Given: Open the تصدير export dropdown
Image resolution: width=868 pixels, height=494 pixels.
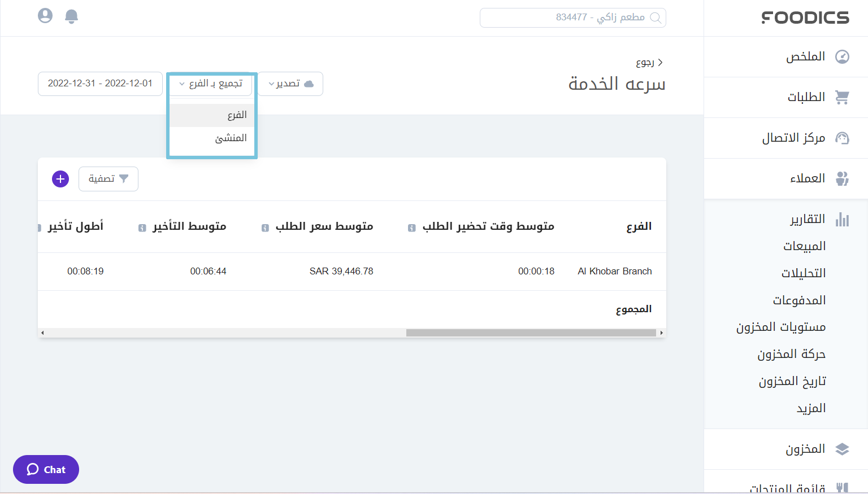Looking at the screenshot, I should pyautogui.click(x=290, y=84).
